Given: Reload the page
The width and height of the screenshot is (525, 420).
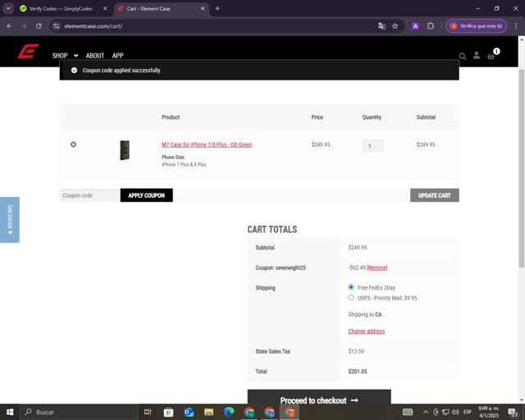Looking at the screenshot, I should [39, 25].
